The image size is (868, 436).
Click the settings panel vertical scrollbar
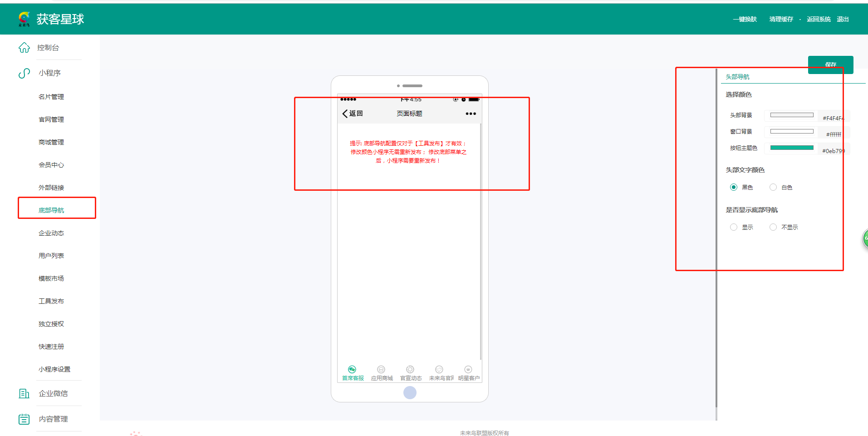click(716, 238)
